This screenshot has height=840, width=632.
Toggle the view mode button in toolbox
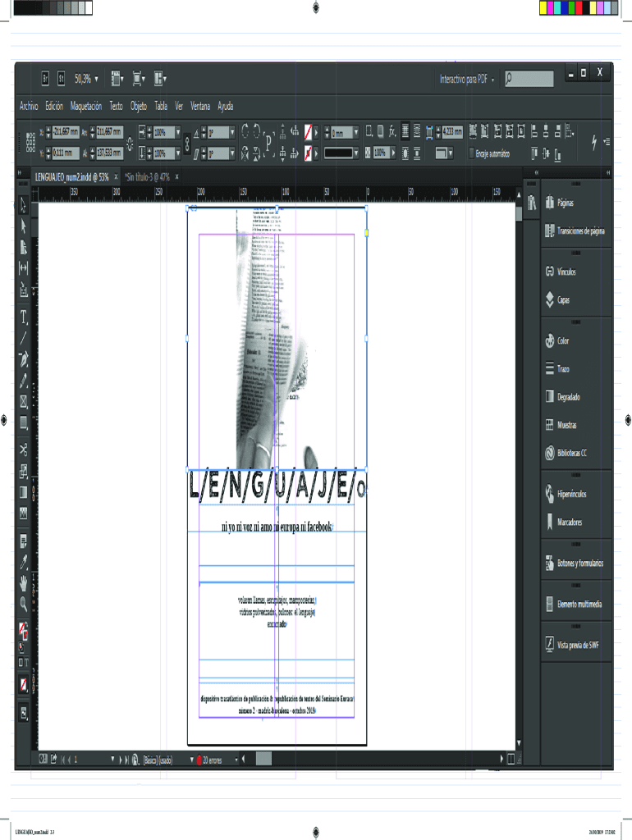(x=23, y=713)
